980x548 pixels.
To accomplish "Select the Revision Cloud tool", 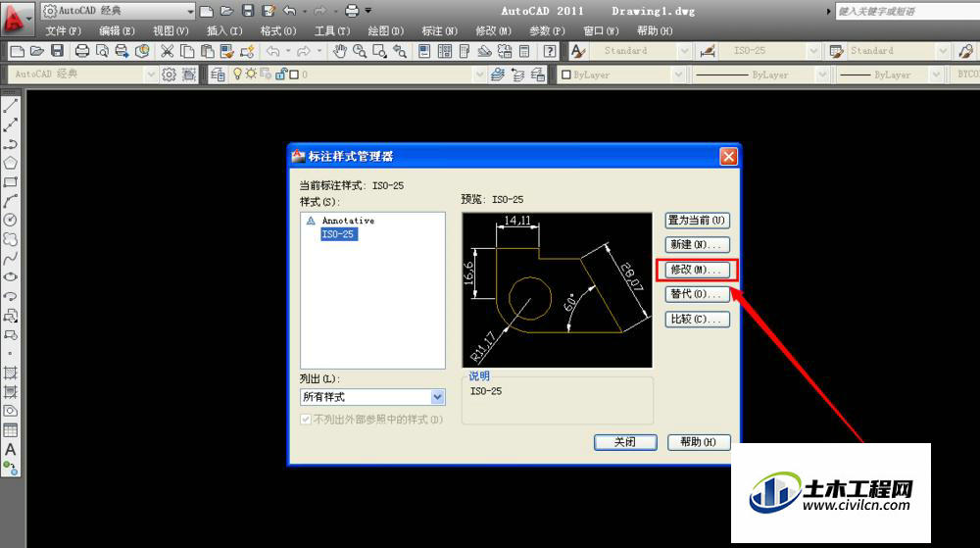I will coord(10,239).
